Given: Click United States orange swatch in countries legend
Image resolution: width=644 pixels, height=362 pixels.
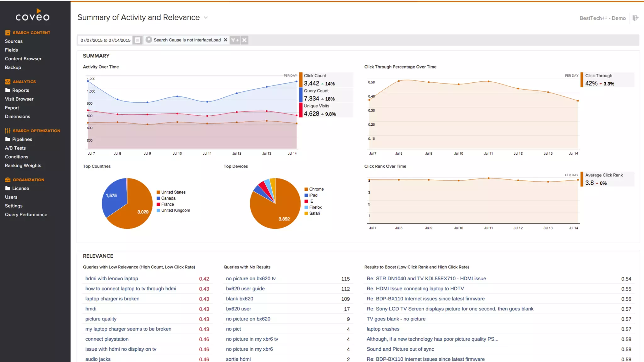Looking at the screenshot, I should point(158,192).
